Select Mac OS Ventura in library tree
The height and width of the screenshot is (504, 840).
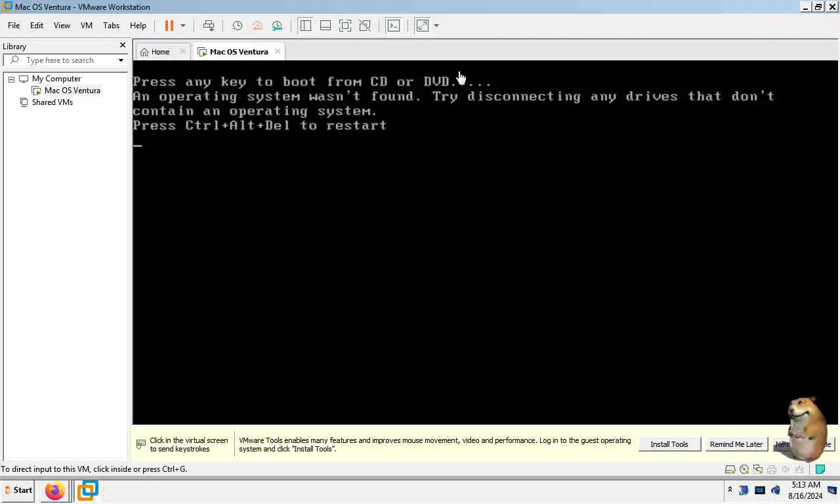(72, 91)
